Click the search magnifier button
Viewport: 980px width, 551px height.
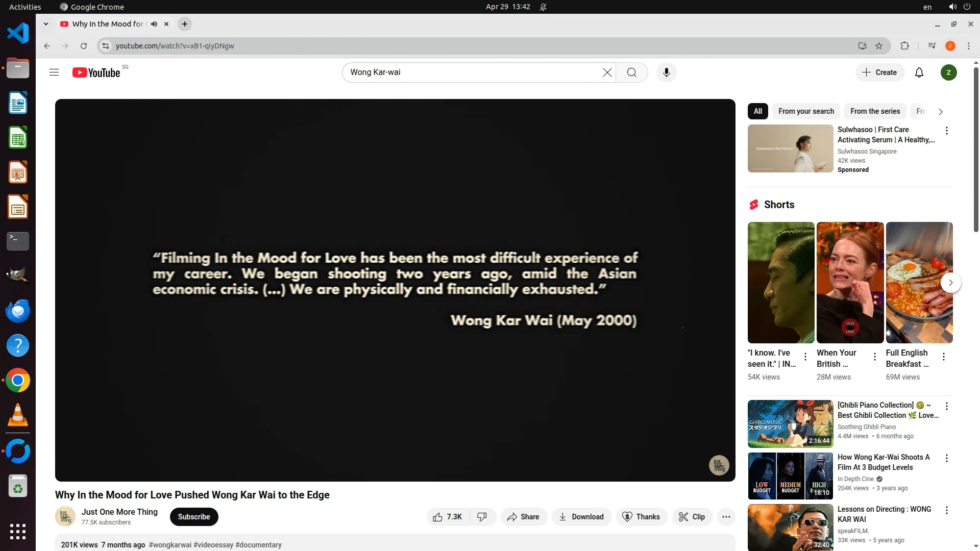pyautogui.click(x=631, y=72)
